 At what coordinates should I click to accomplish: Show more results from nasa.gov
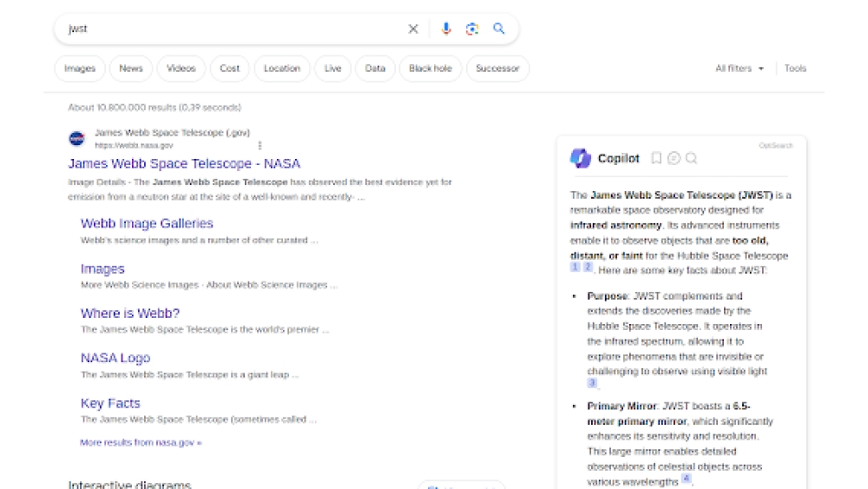coord(141,442)
